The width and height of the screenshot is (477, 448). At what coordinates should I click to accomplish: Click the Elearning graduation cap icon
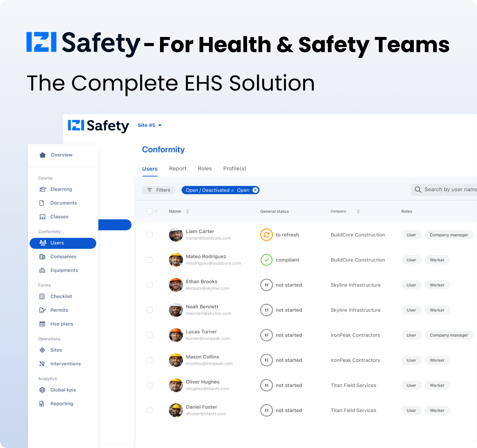[43, 189]
